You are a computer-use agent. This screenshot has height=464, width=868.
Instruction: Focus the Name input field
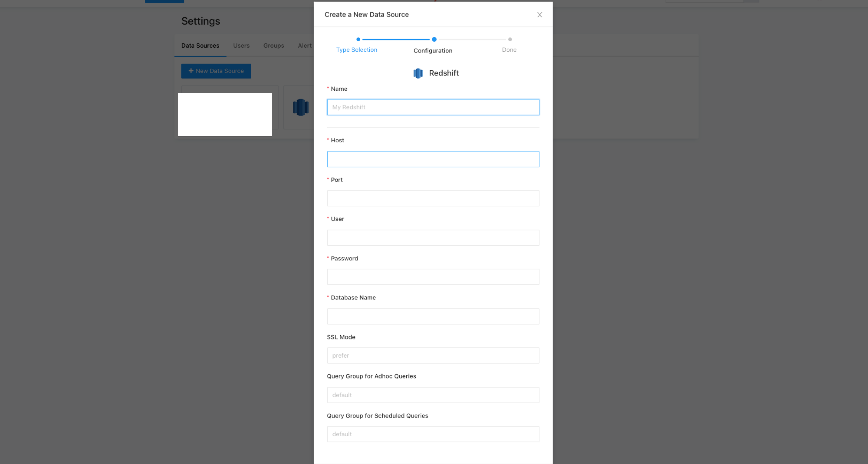pos(433,107)
